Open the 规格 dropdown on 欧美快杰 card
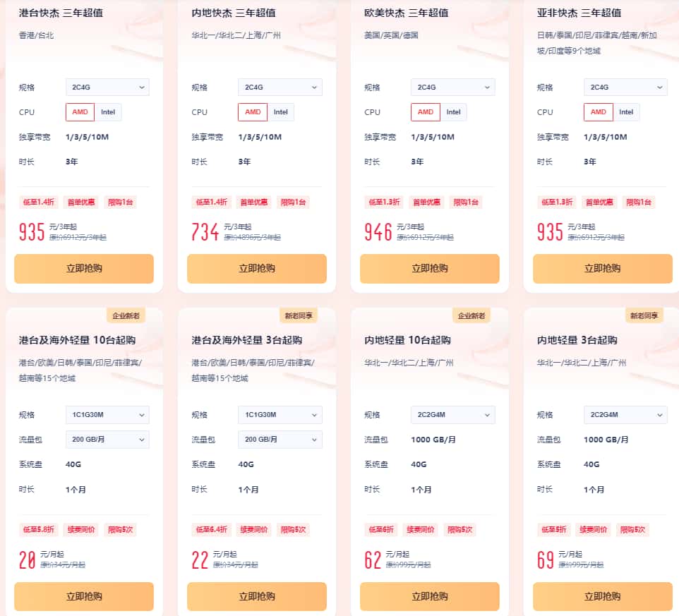Image resolution: width=679 pixels, height=616 pixels. coord(452,87)
